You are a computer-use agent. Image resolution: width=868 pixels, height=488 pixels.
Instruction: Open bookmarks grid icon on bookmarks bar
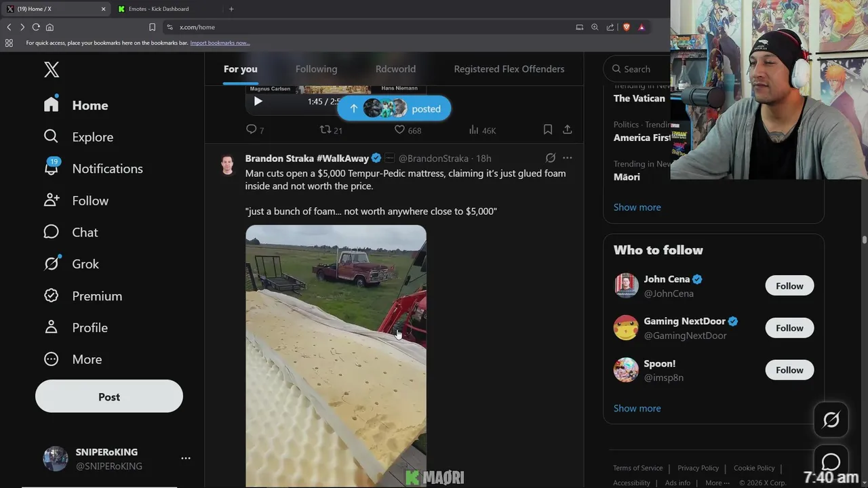9,43
